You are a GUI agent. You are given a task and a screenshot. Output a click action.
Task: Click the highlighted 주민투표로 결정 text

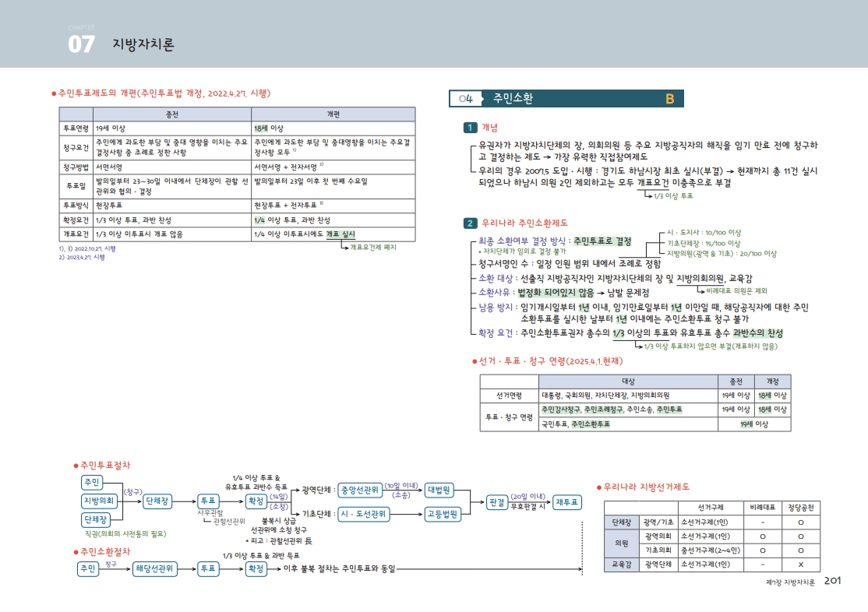coord(602,241)
